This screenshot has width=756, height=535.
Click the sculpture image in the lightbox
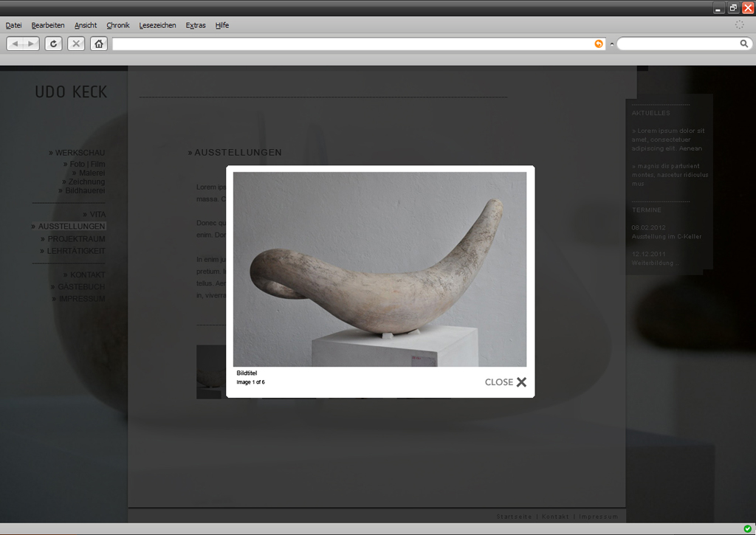click(379, 269)
